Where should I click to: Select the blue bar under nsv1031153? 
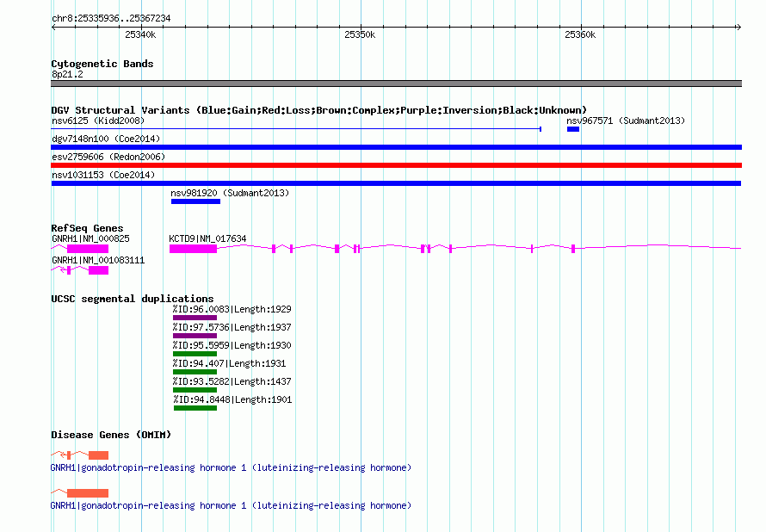[x=396, y=183]
